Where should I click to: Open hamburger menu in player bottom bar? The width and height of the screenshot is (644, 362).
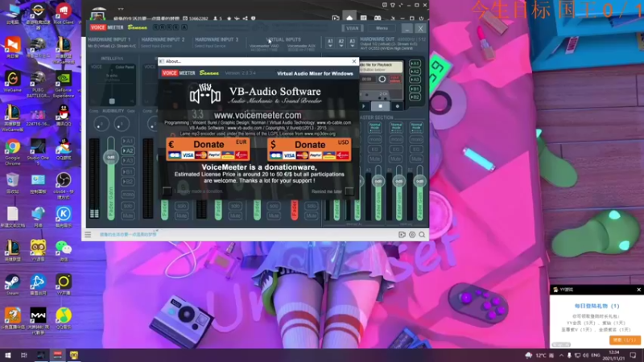(88, 235)
